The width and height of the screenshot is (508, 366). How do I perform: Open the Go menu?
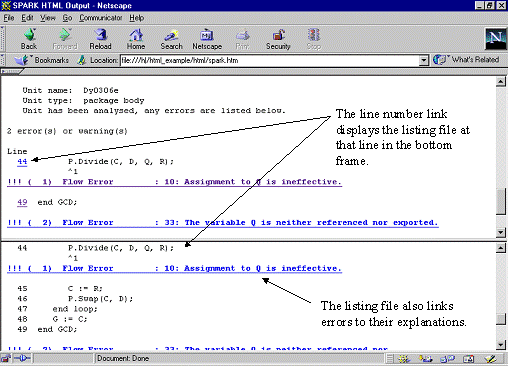click(67, 18)
